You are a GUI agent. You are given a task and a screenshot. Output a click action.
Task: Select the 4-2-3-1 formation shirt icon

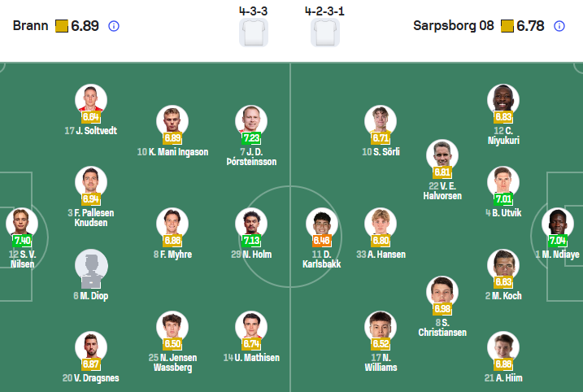[x=325, y=33]
